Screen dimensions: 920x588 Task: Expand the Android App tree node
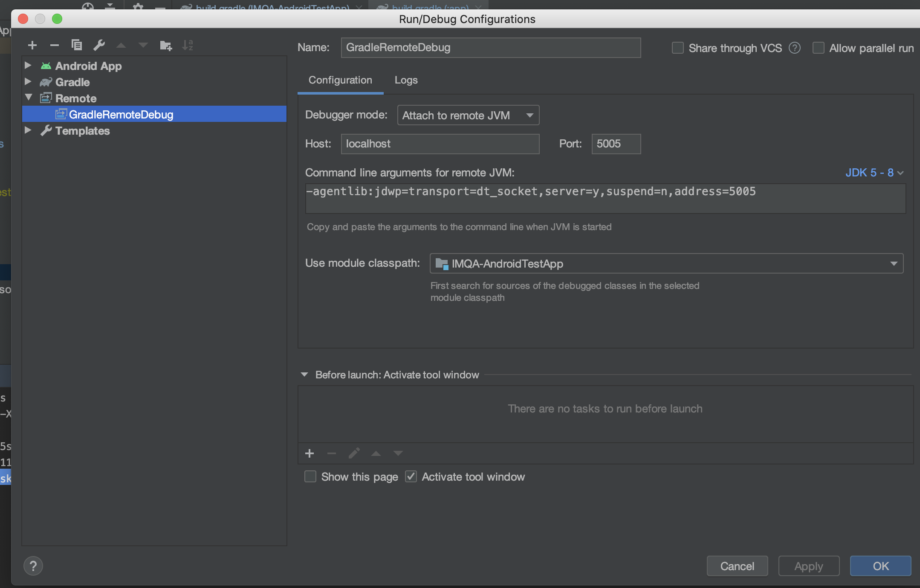tap(28, 66)
